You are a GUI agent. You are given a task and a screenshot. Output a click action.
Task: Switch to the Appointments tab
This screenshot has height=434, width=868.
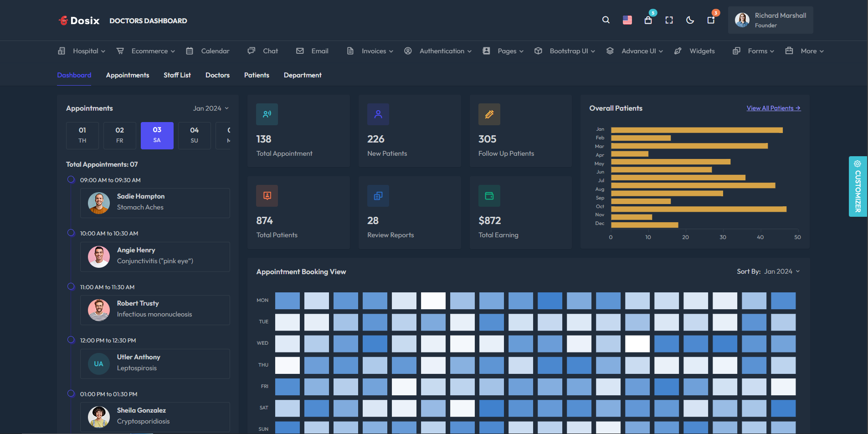[x=128, y=75]
